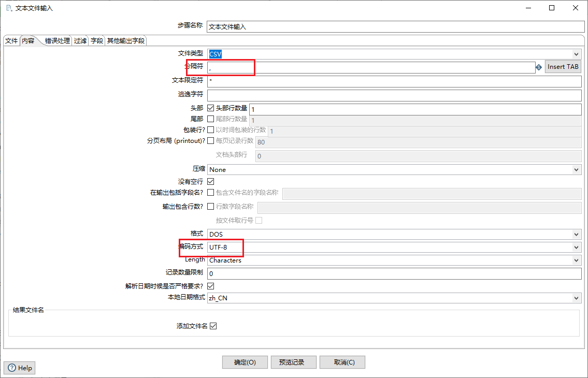Open the 错误处理 tab
The height and width of the screenshot is (378, 588).
click(x=58, y=41)
